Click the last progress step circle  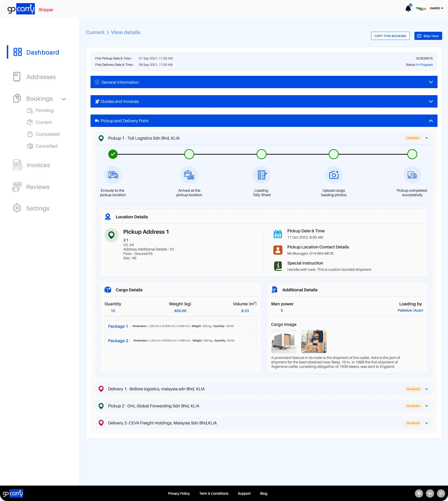pyautogui.click(x=412, y=154)
